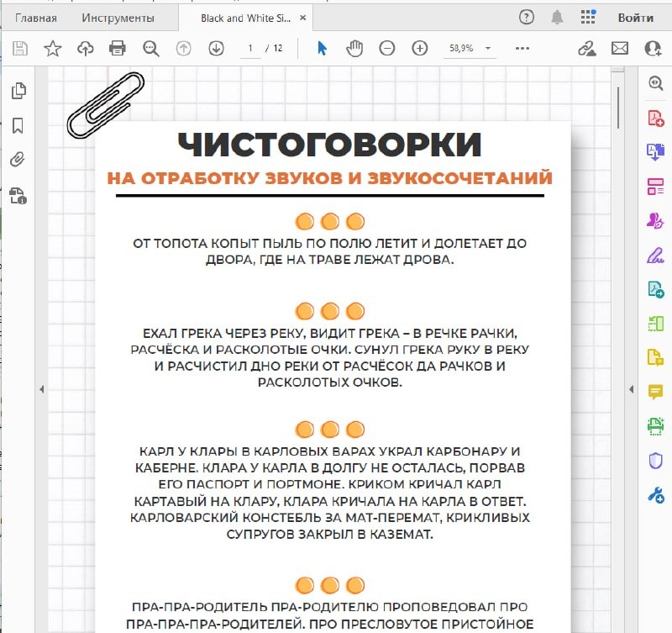Screen dimensions: 672x633
Task: Zoom out with minus button
Action: click(x=387, y=48)
